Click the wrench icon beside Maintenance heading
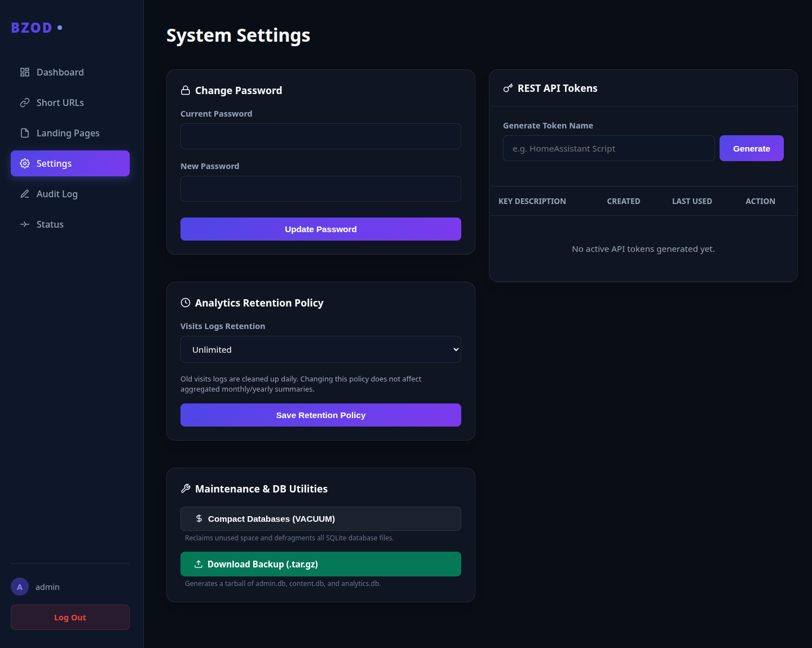This screenshot has width=812, height=648. pos(186,489)
